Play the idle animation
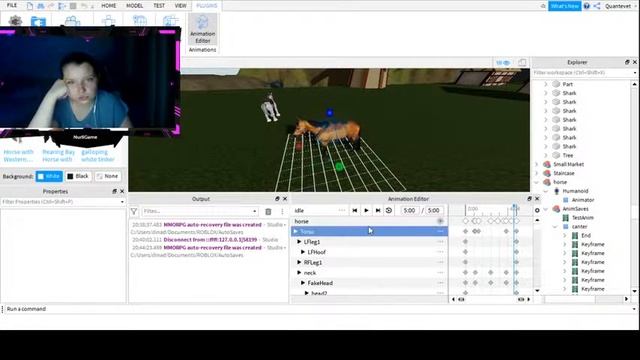 coord(366,210)
